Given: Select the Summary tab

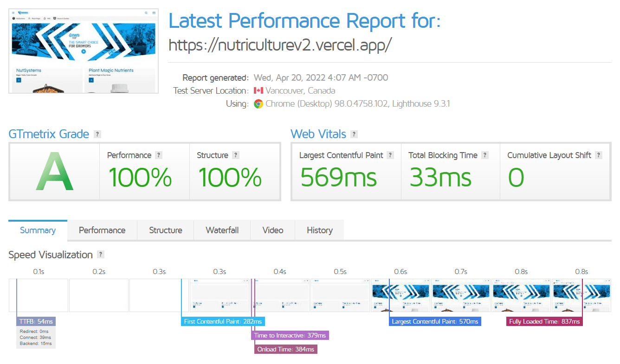Looking at the screenshot, I should (38, 230).
